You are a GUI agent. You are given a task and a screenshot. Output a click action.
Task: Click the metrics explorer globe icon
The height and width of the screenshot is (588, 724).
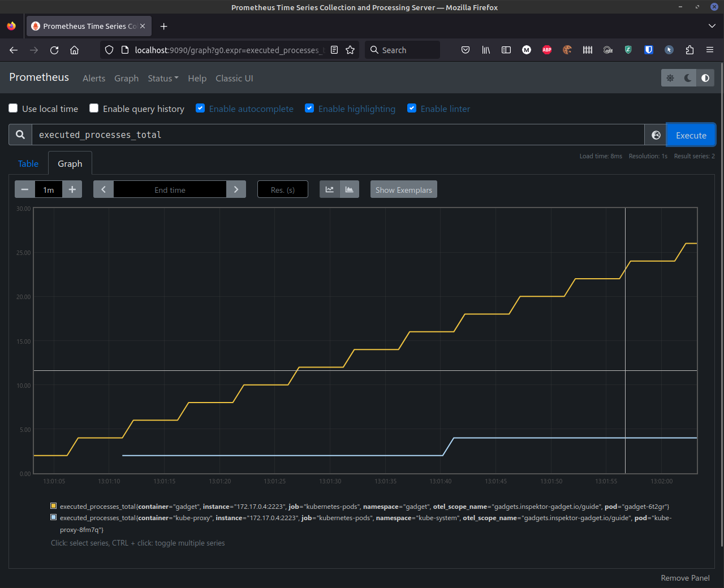click(x=656, y=135)
